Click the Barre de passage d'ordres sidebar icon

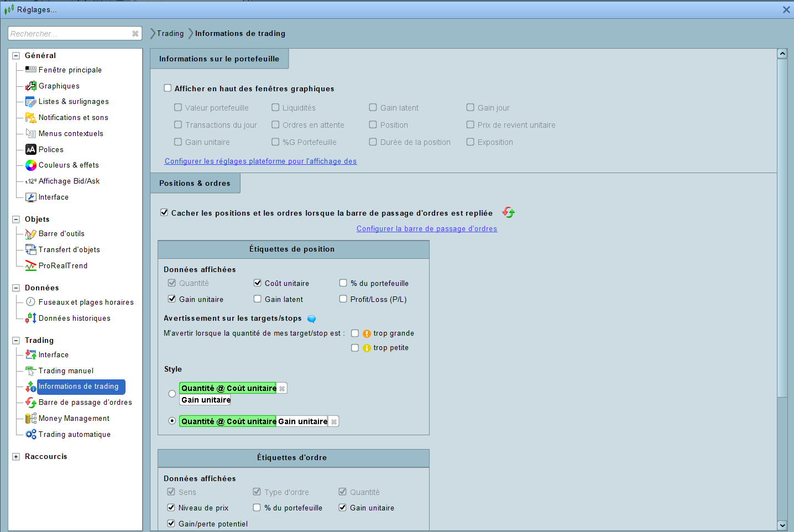[31, 403]
